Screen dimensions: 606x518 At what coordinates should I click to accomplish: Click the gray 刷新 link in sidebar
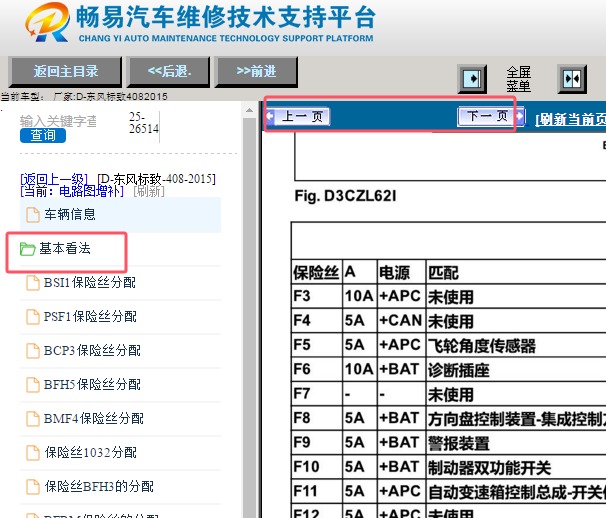(149, 191)
